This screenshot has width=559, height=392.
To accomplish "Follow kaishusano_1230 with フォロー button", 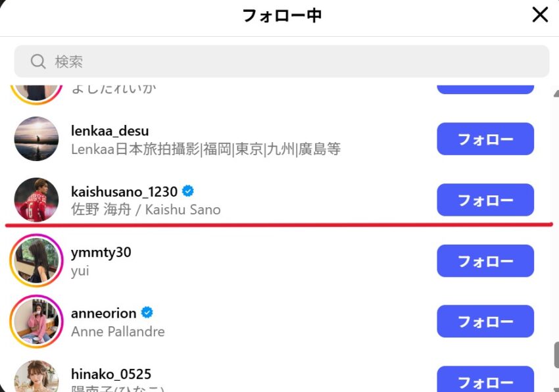I will [485, 200].
